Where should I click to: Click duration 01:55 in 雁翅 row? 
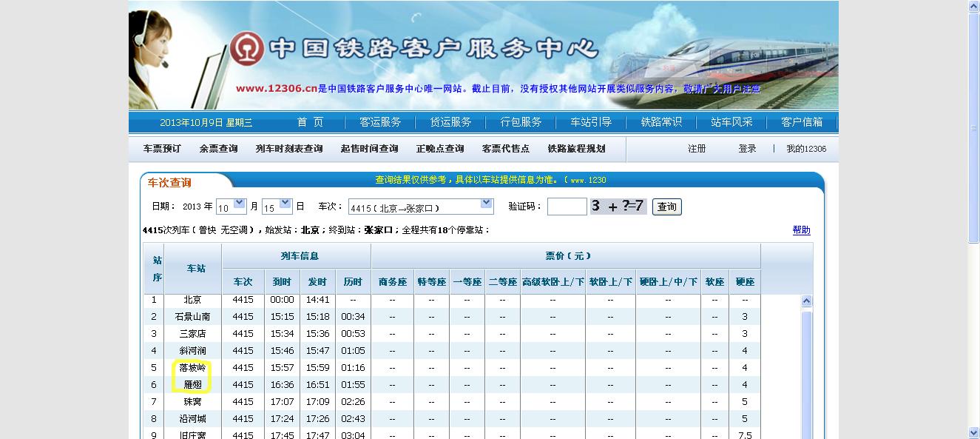pos(353,385)
